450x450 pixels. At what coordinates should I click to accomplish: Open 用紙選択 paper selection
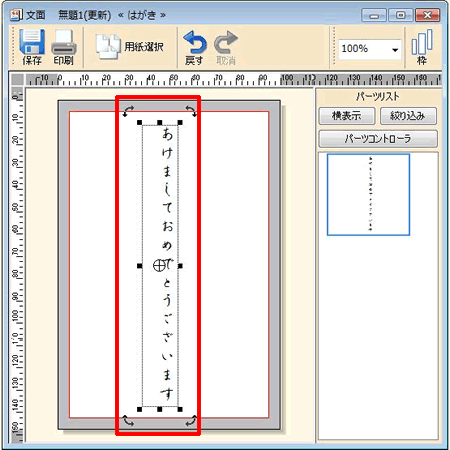click(130, 47)
